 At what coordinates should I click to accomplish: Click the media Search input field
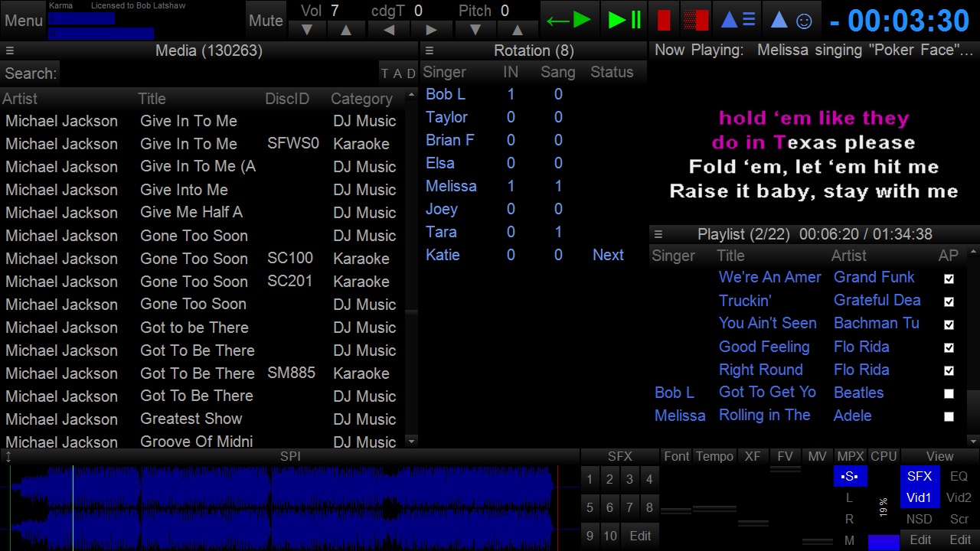coord(218,73)
